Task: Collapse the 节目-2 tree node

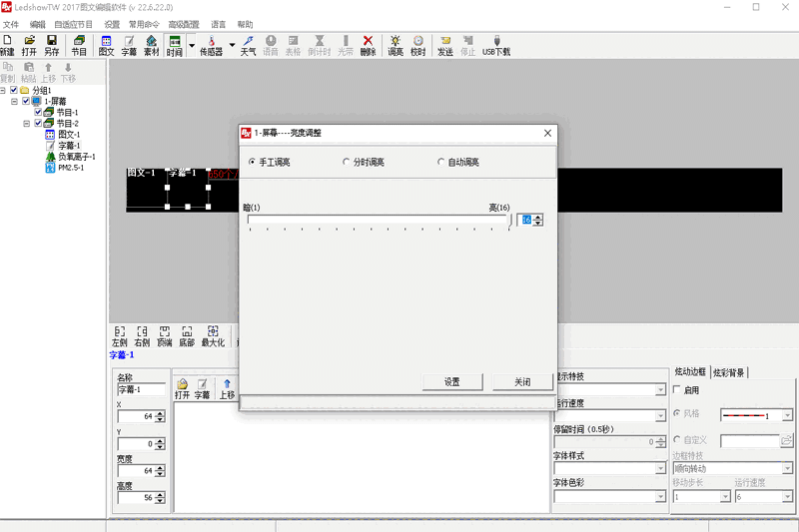Action: pyautogui.click(x=26, y=124)
